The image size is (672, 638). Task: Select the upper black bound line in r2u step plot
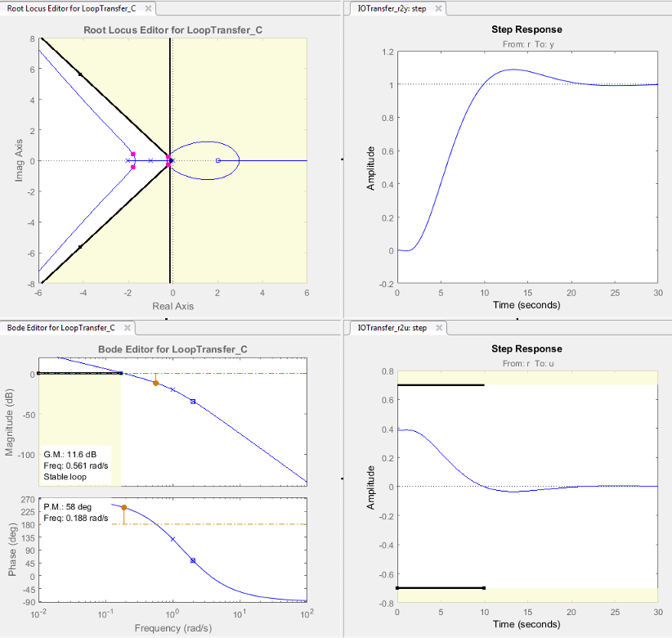pos(441,385)
